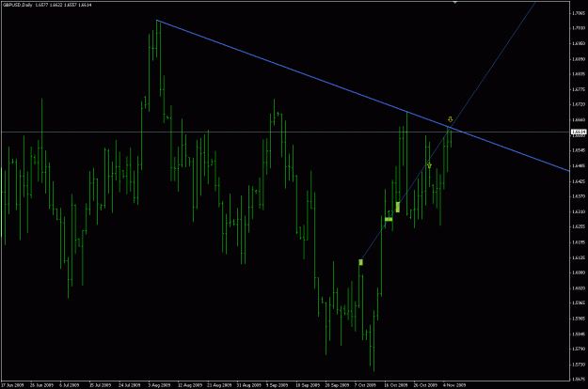Select the yellow up arrow on the rising trendline

click(x=429, y=165)
